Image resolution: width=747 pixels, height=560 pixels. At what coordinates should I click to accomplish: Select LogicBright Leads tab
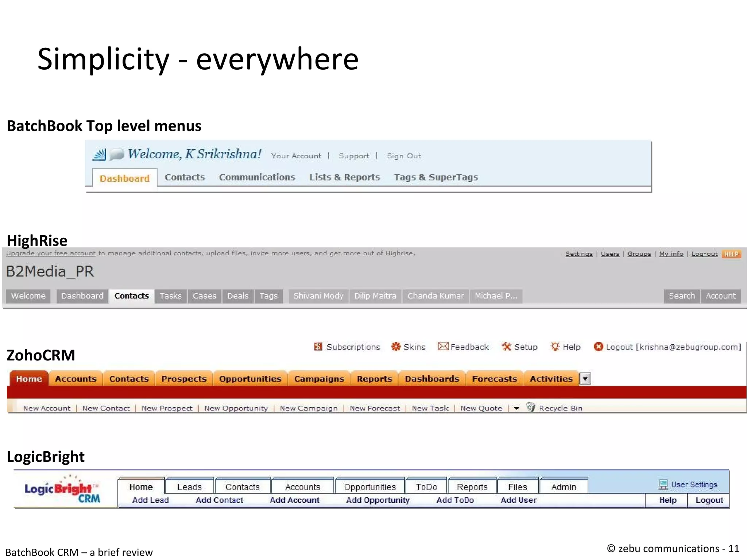pyautogui.click(x=189, y=487)
